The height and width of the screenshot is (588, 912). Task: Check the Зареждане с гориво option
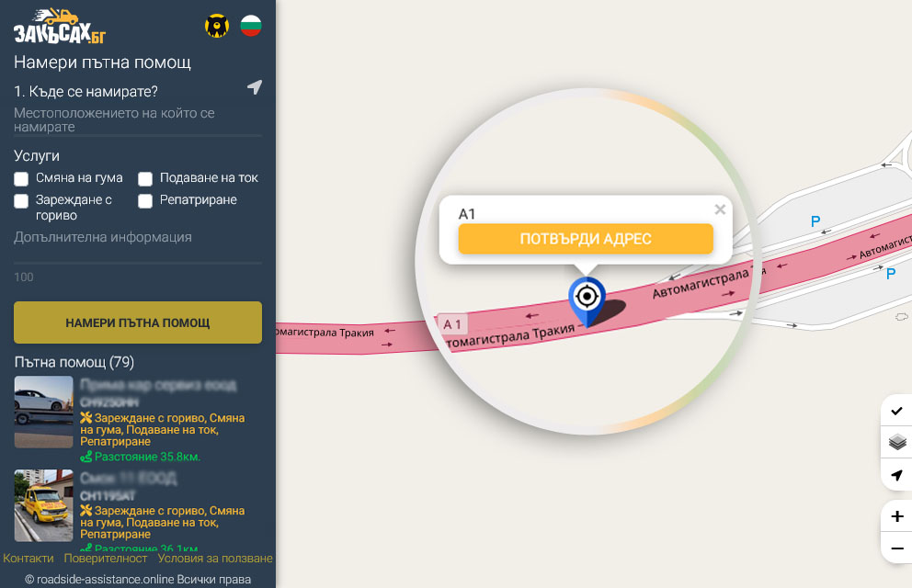tap(21, 200)
